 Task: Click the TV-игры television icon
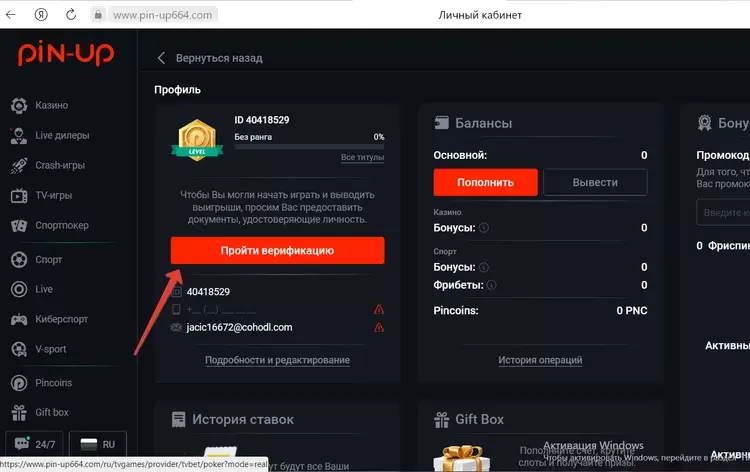click(x=19, y=196)
